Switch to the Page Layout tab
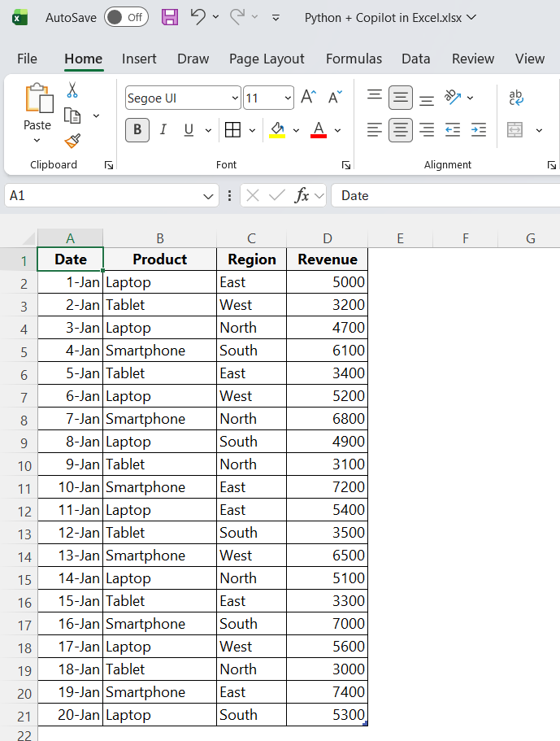The image size is (560, 741). [x=267, y=59]
